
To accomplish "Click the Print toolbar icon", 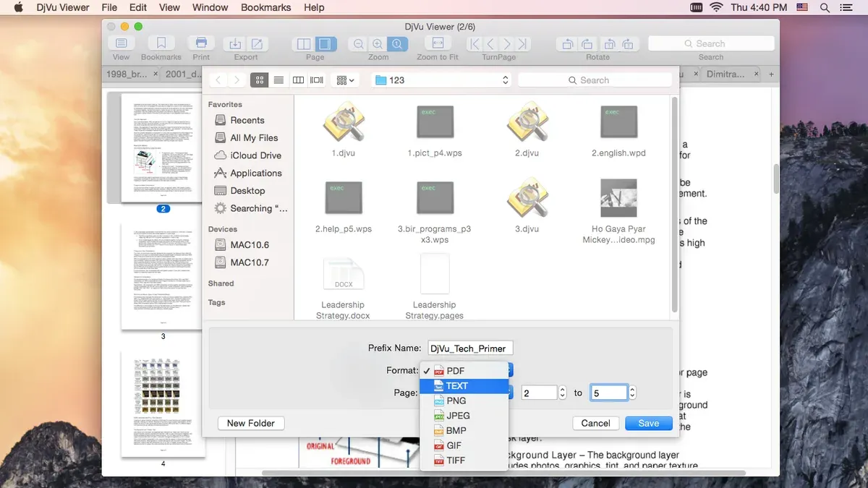I will click(x=201, y=44).
